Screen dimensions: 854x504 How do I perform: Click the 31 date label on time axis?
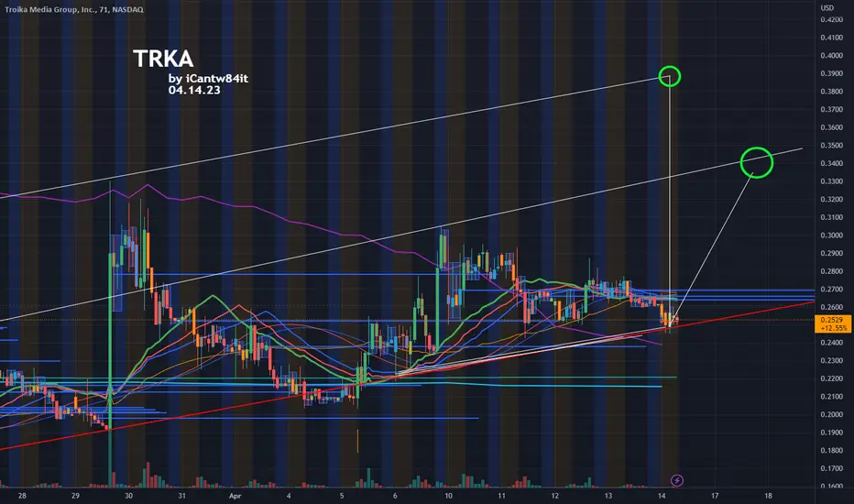pos(182,496)
